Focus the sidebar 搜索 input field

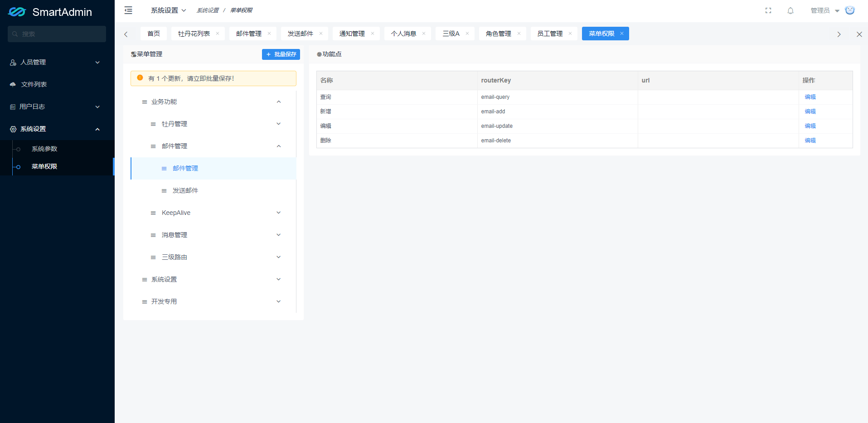click(x=57, y=34)
